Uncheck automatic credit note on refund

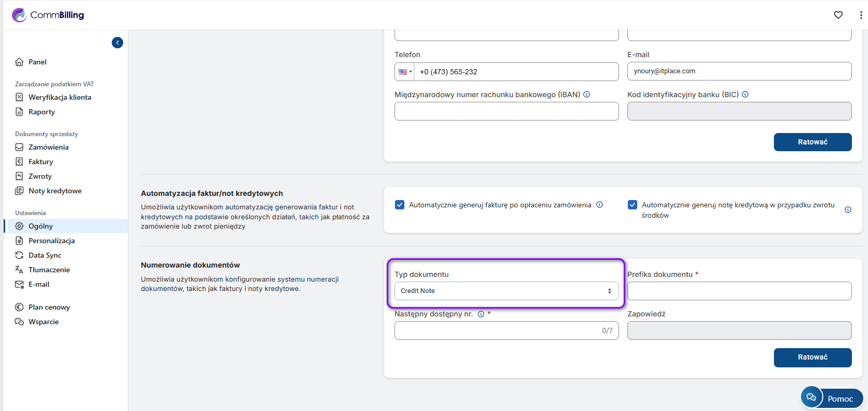(633, 205)
